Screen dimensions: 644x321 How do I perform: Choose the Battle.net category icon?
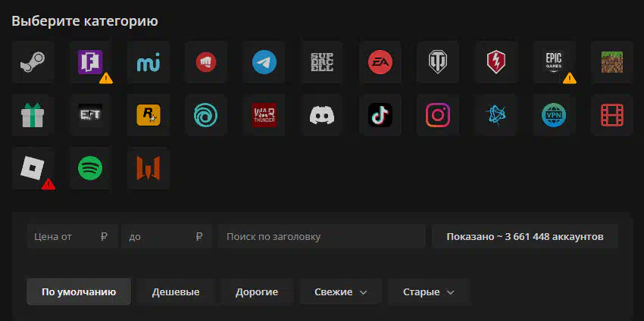(x=496, y=115)
